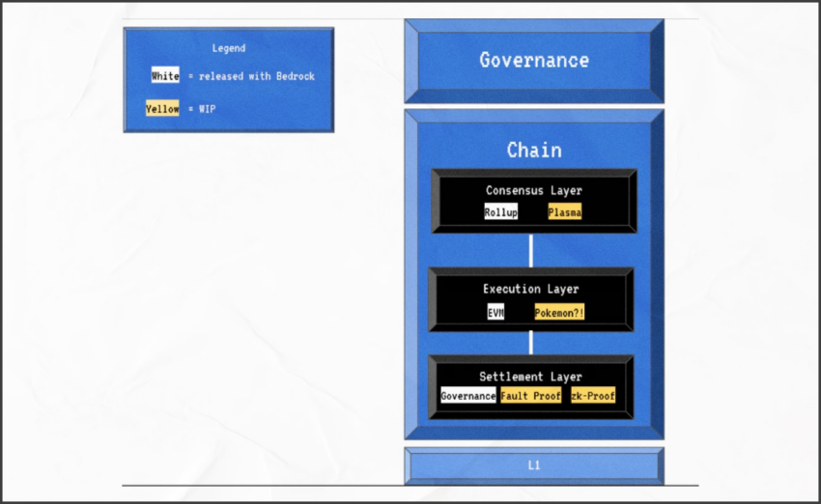
Task: Click the Execution Layer title
Action: (x=530, y=289)
